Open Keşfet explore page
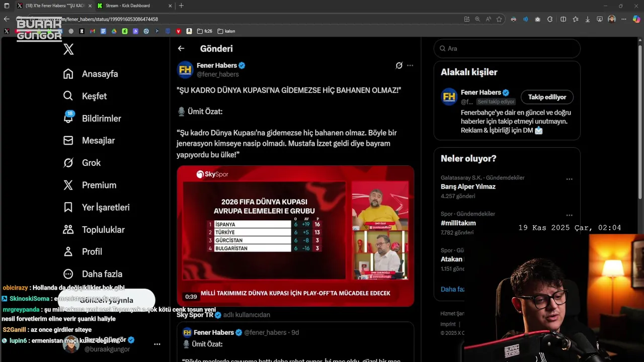Screen dimensions: 644x362 pyautogui.click(x=85, y=96)
